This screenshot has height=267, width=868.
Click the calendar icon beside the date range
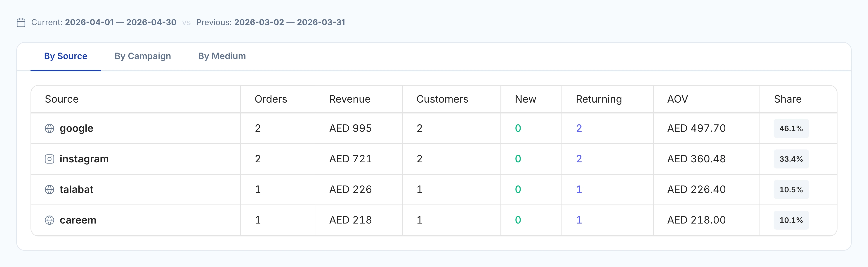coord(21,23)
